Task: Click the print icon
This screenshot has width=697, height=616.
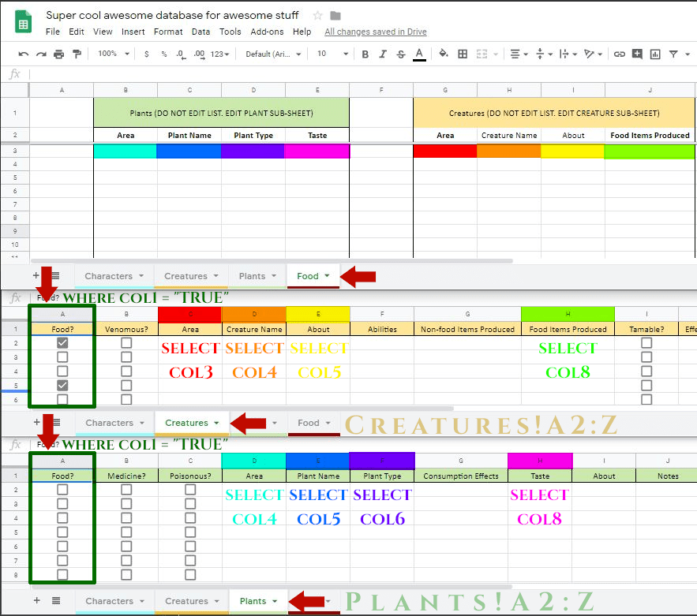Action: (x=59, y=54)
